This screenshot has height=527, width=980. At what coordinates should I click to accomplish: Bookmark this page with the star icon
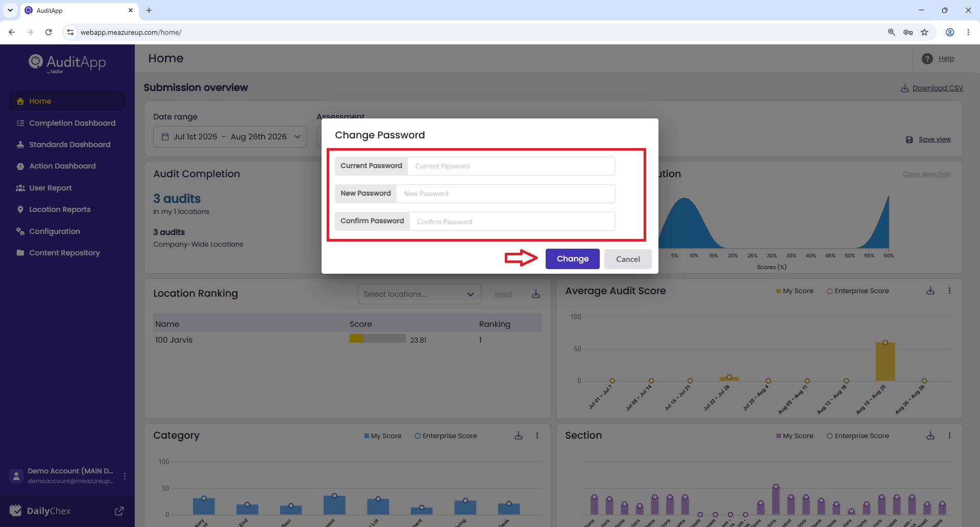point(924,32)
